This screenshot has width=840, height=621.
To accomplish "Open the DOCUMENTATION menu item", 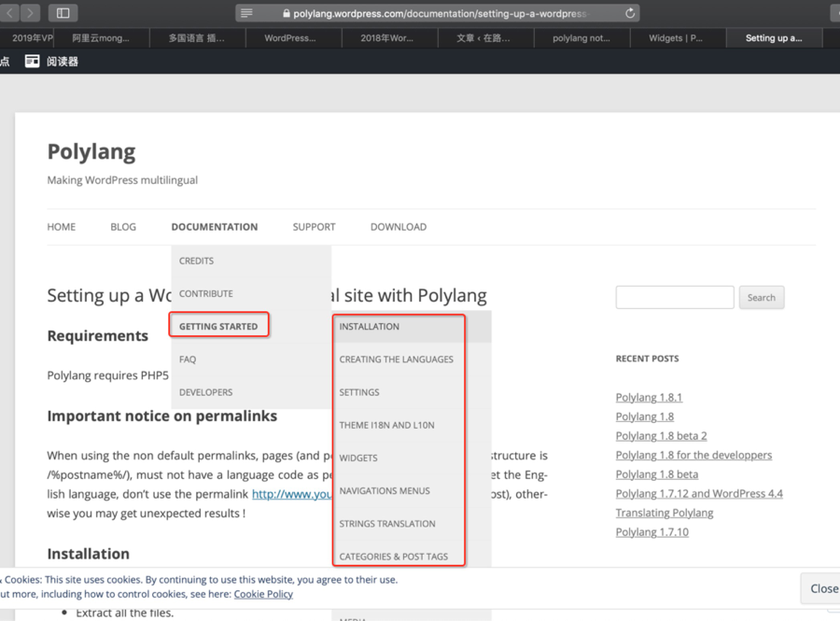I will pyautogui.click(x=215, y=227).
